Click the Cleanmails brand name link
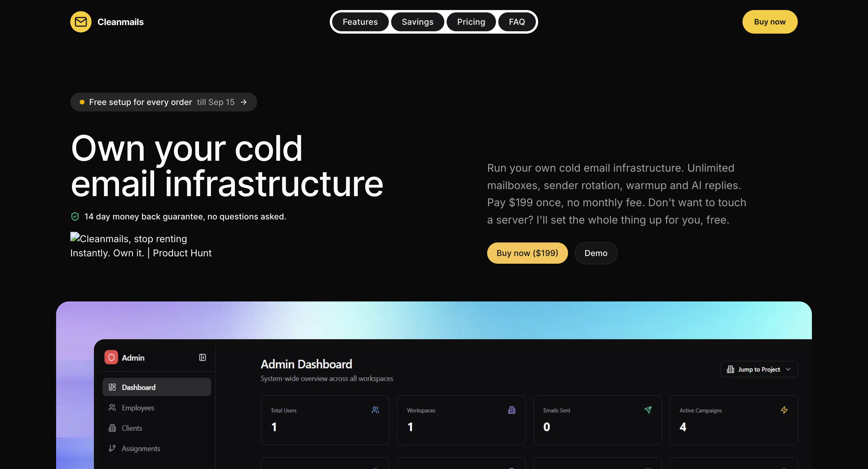868x469 pixels. point(121,22)
